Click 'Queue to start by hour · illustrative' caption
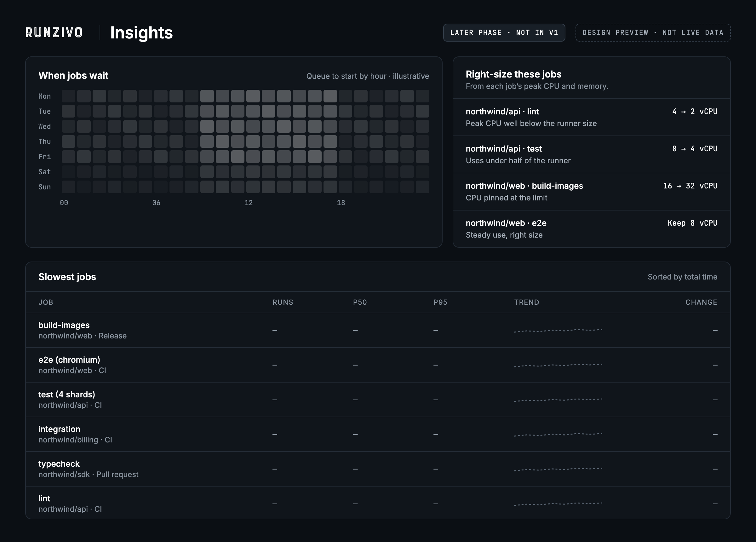The image size is (756, 542). tap(368, 76)
